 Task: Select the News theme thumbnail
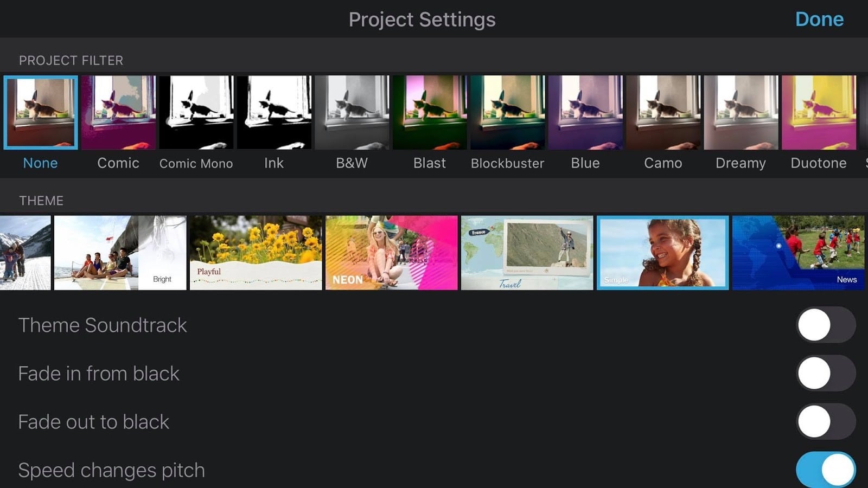(799, 253)
